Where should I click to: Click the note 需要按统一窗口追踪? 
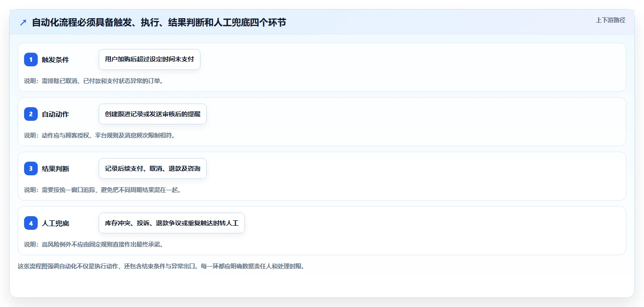tap(103, 190)
